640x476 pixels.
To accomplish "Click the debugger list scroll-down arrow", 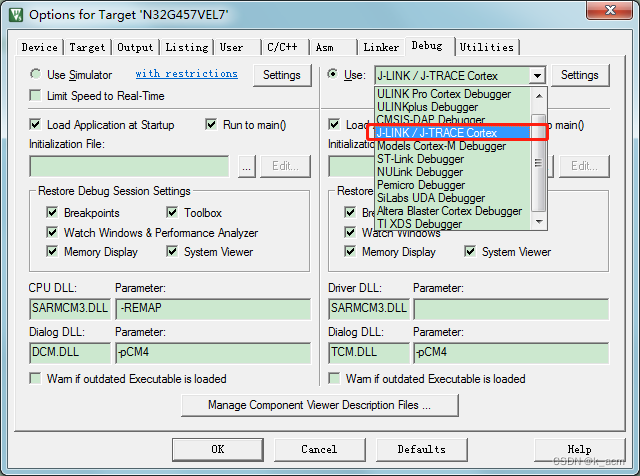I will tap(539, 222).
